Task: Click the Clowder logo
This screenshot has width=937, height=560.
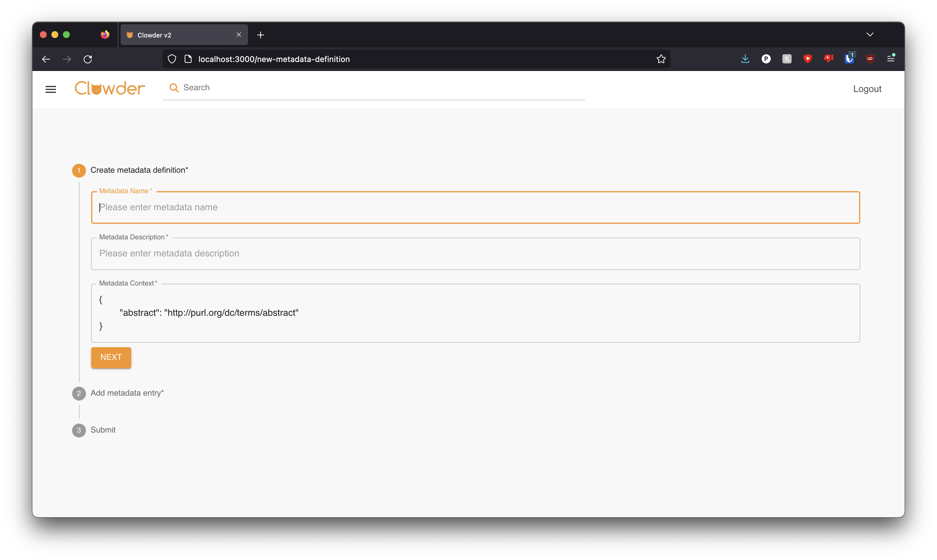Action: coord(110,89)
